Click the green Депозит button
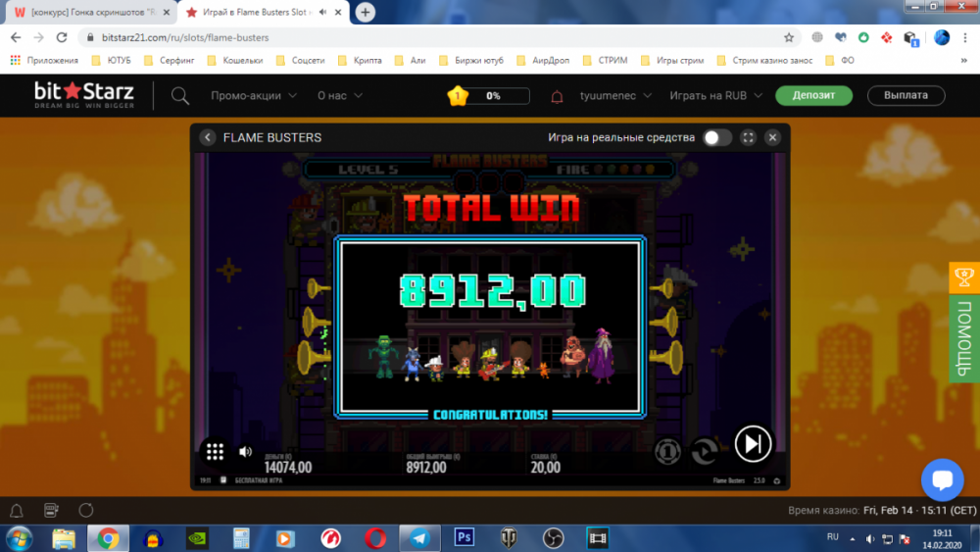Image resolution: width=980 pixels, height=552 pixels. [813, 95]
